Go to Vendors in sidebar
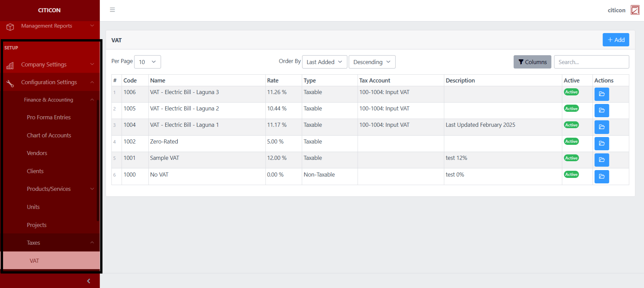 [37, 153]
